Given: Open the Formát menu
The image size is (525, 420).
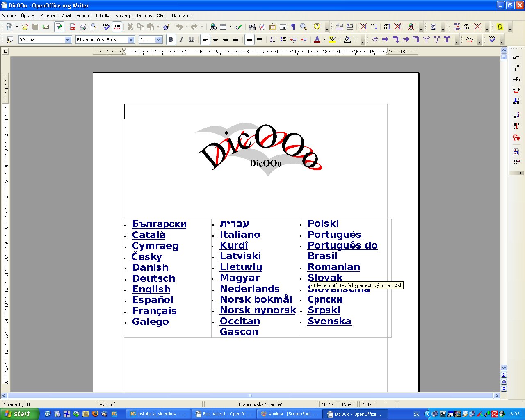Looking at the screenshot, I should (83, 16).
